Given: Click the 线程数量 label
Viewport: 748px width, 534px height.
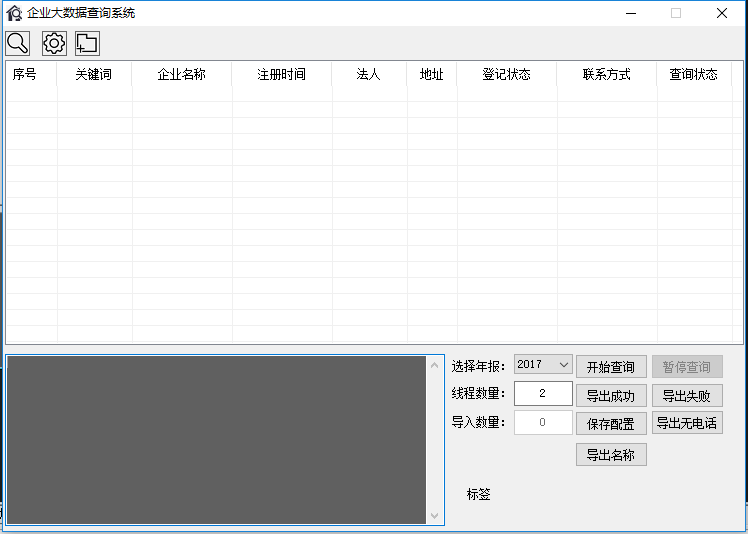Looking at the screenshot, I should [x=478, y=393].
